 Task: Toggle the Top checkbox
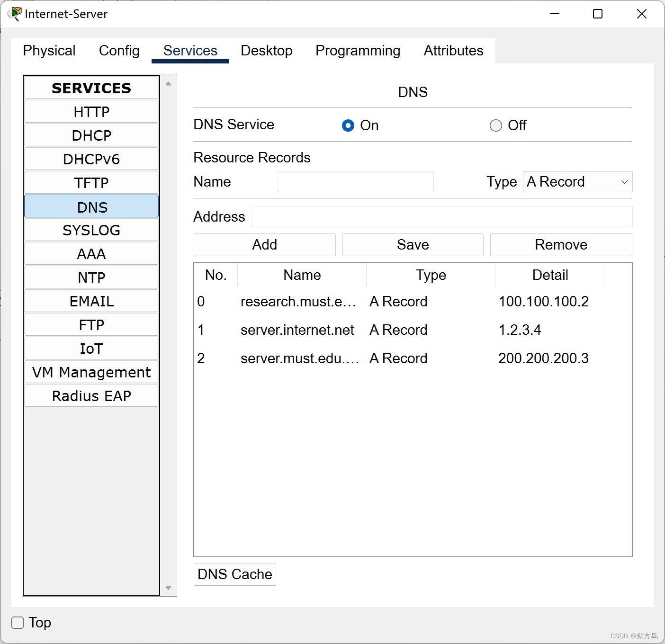point(18,623)
